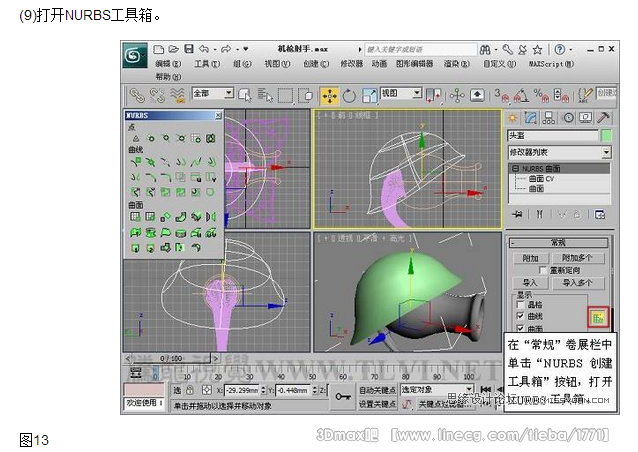Click the Configure Modifier Sets icon

tap(600, 214)
